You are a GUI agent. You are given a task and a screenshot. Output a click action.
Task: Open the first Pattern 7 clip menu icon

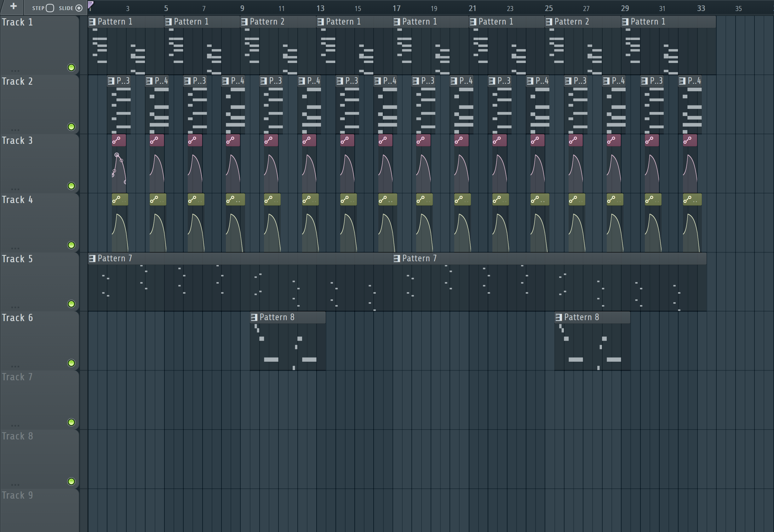point(92,258)
